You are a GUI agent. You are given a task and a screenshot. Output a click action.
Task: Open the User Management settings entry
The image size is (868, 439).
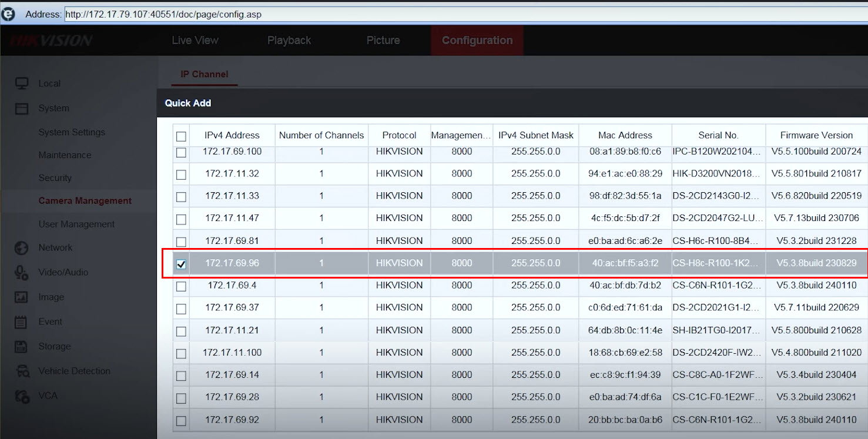76,224
